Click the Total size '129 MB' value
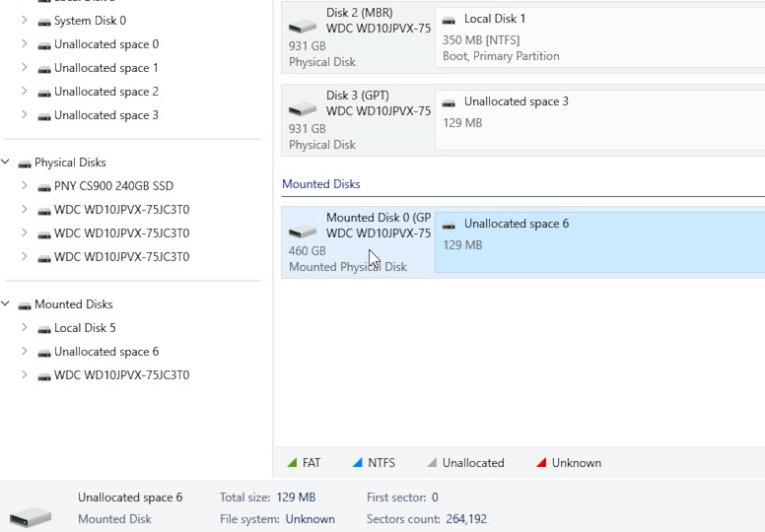 click(296, 498)
